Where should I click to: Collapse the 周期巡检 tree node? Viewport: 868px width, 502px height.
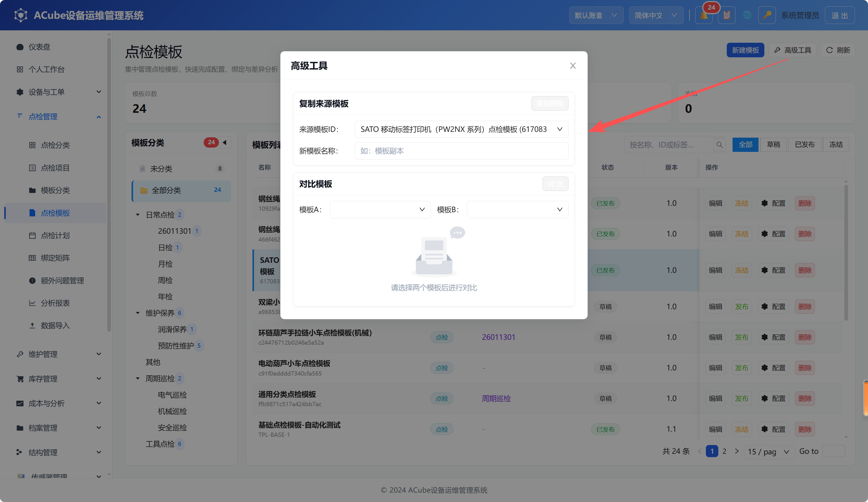[x=138, y=378]
